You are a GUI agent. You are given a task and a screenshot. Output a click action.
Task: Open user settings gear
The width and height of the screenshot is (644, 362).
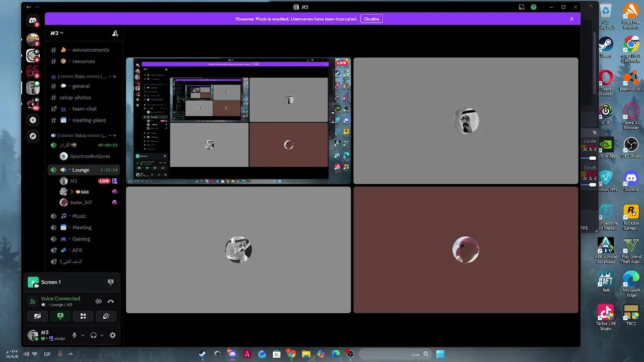[x=113, y=335]
